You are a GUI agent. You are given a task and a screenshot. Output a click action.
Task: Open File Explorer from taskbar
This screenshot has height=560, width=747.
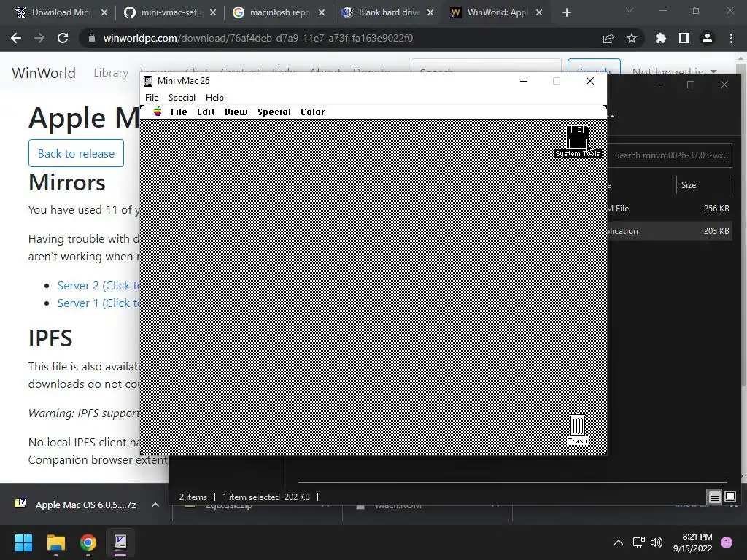pos(55,542)
